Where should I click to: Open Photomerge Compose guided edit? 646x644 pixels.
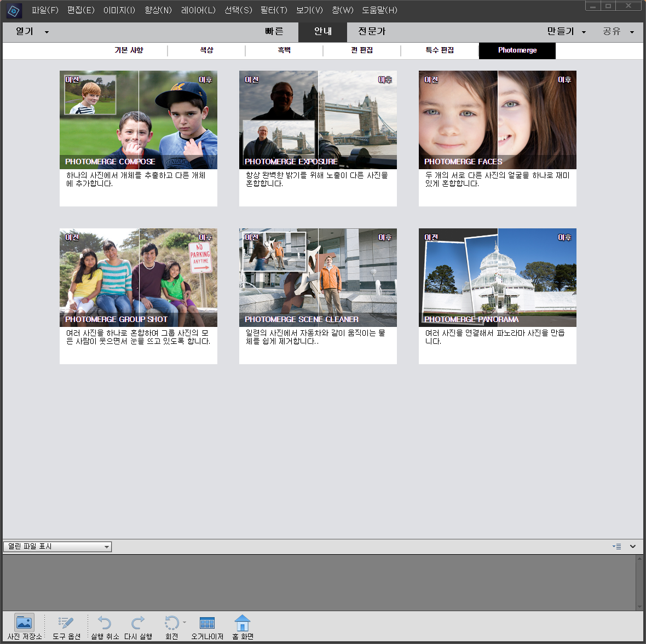[139, 120]
